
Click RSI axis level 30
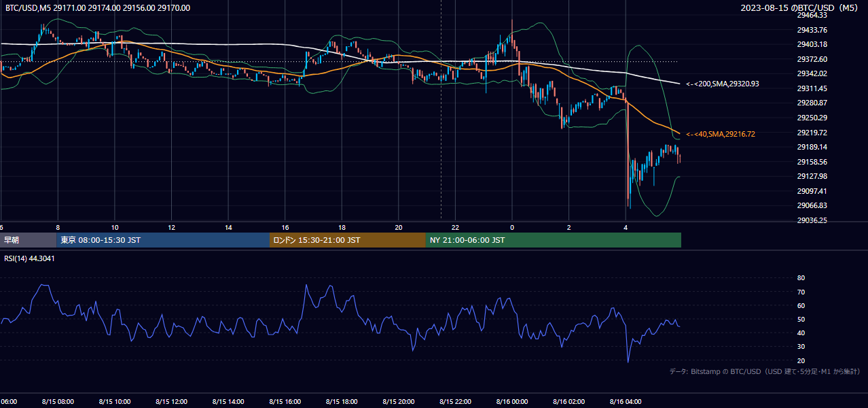pyautogui.click(x=801, y=346)
